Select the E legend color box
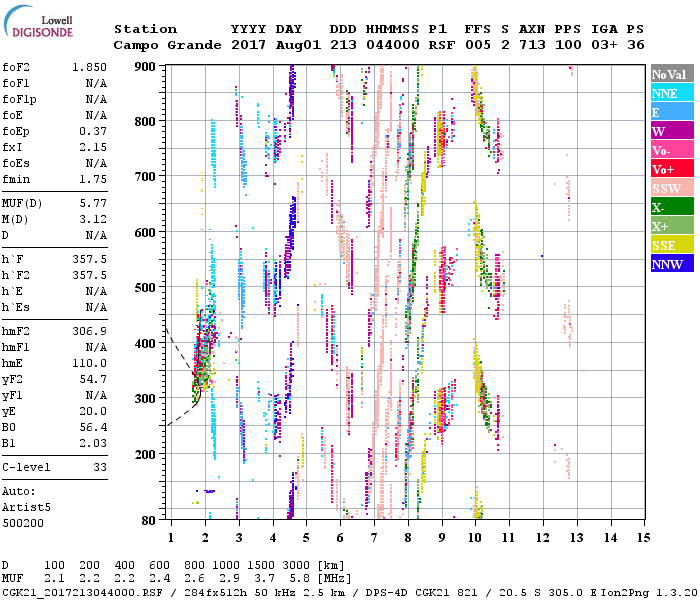This screenshot has height=600, width=700. pos(672,112)
